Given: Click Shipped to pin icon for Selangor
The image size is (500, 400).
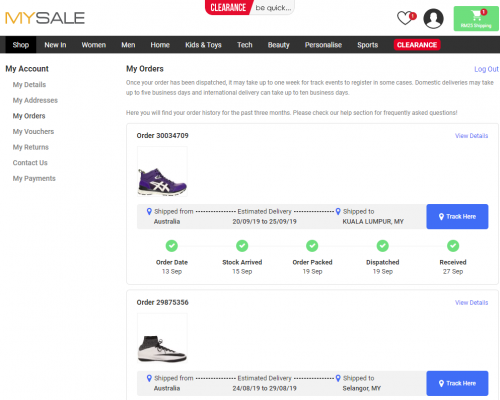Looking at the screenshot, I should 338,378.
